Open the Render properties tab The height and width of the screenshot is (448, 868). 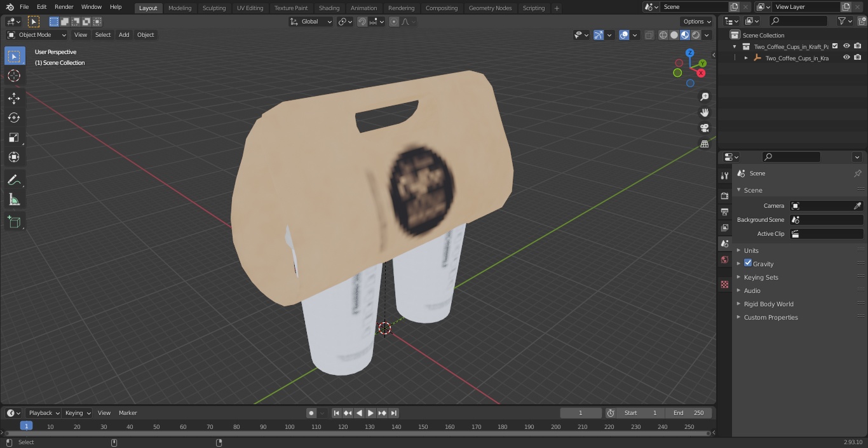724,196
